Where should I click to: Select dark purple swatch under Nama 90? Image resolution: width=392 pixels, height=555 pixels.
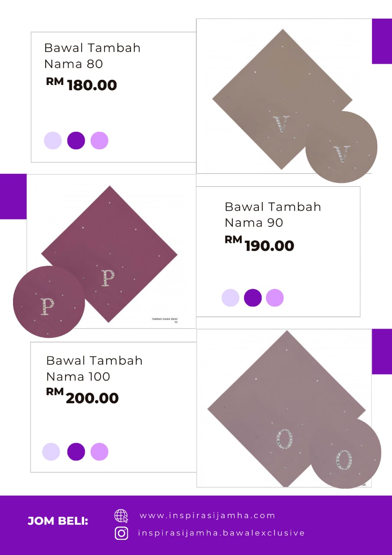[253, 298]
